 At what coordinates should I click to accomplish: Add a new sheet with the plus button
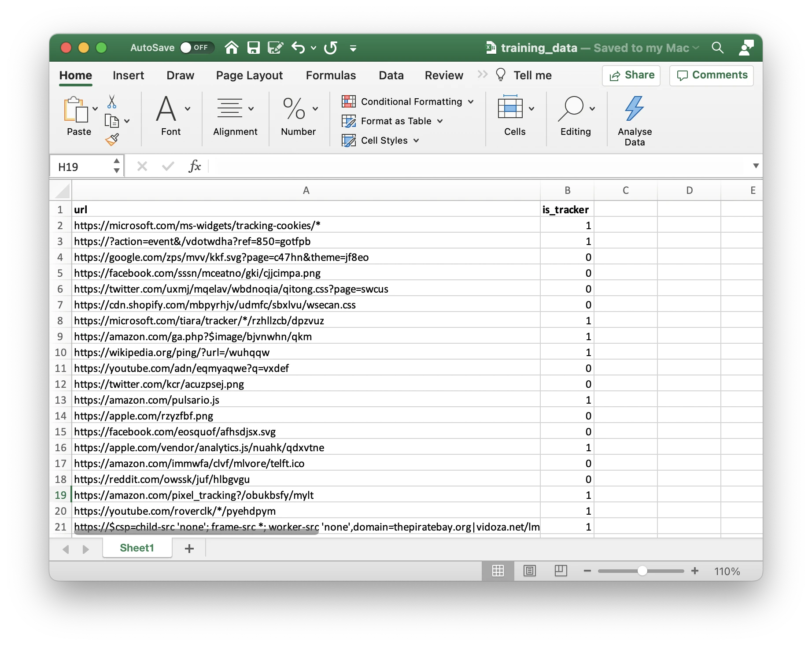click(x=189, y=548)
